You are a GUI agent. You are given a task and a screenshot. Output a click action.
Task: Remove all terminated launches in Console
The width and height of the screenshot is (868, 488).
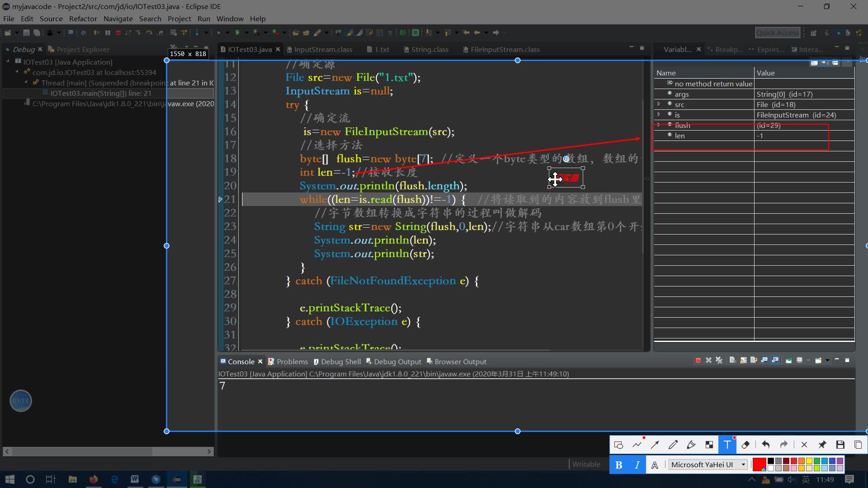(x=719, y=361)
